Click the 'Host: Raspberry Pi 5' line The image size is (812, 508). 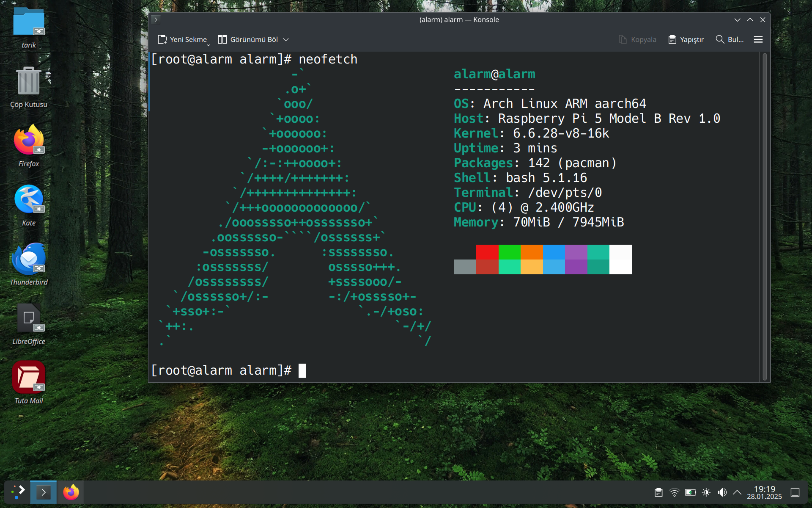click(x=587, y=119)
